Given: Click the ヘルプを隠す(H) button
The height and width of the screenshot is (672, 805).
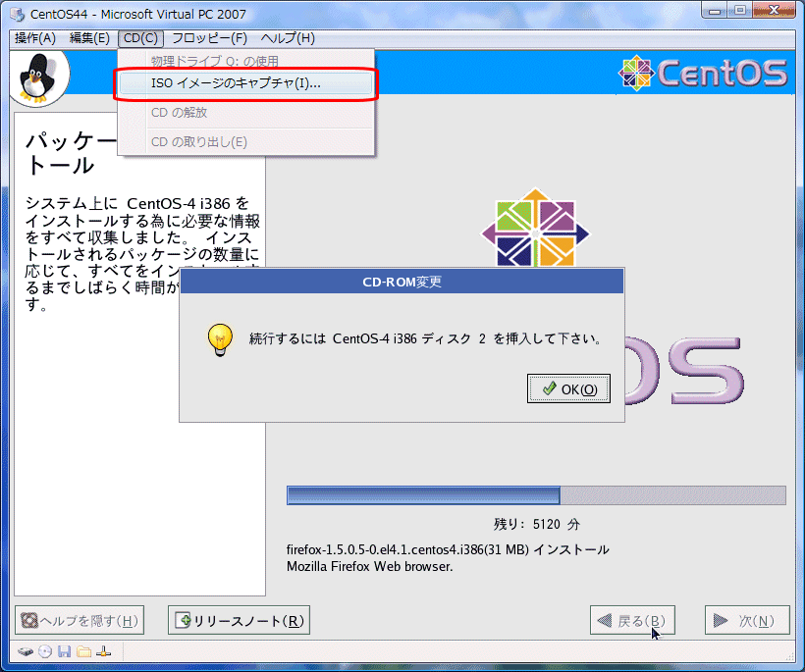Looking at the screenshot, I should click(80, 620).
